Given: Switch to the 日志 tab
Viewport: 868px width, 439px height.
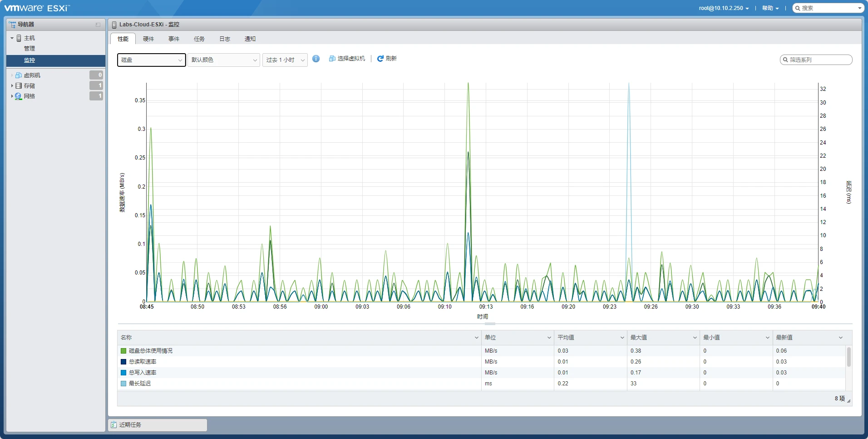Looking at the screenshot, I should point(225,39).
